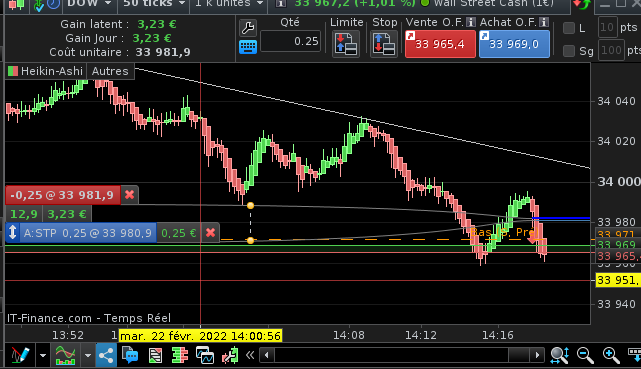641x369 pixels.
Task: Select the drawing pencil tool
Action: (20, 355)
